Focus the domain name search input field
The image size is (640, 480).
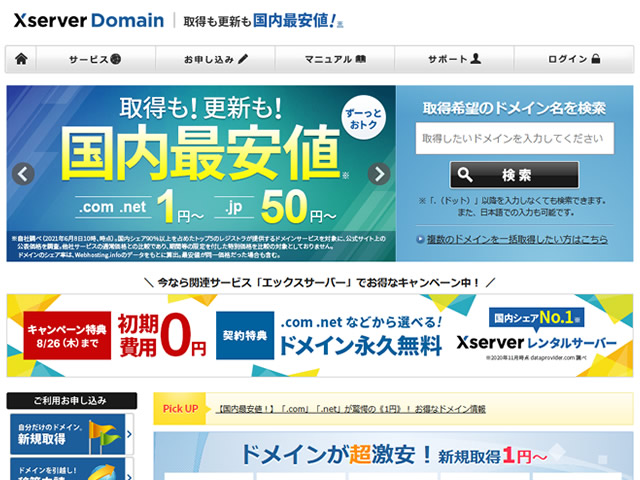(x=515, y=138)
